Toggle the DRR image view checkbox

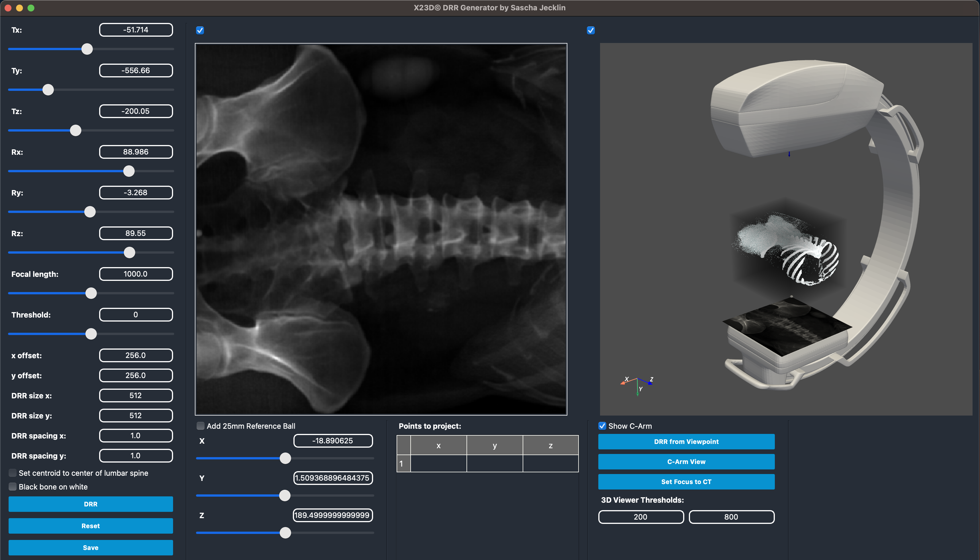(x=200, y=30)
